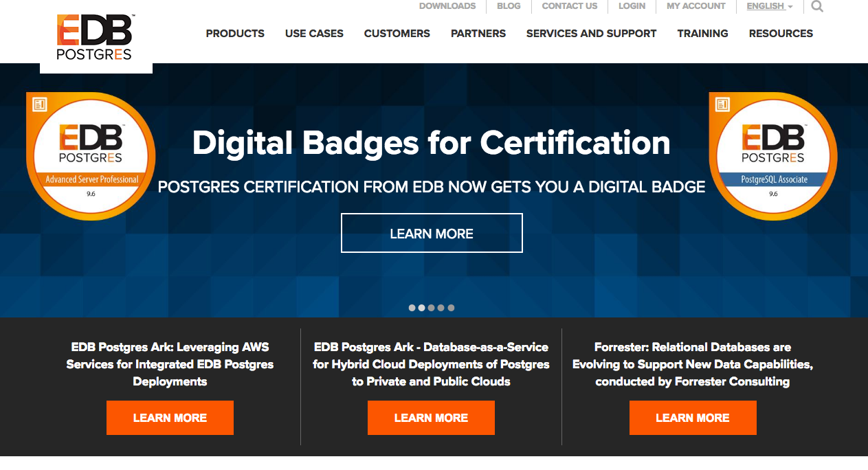This screenshot has width=868, height=470.
Task: Open the English language dropdown
Action: point(770,6)
